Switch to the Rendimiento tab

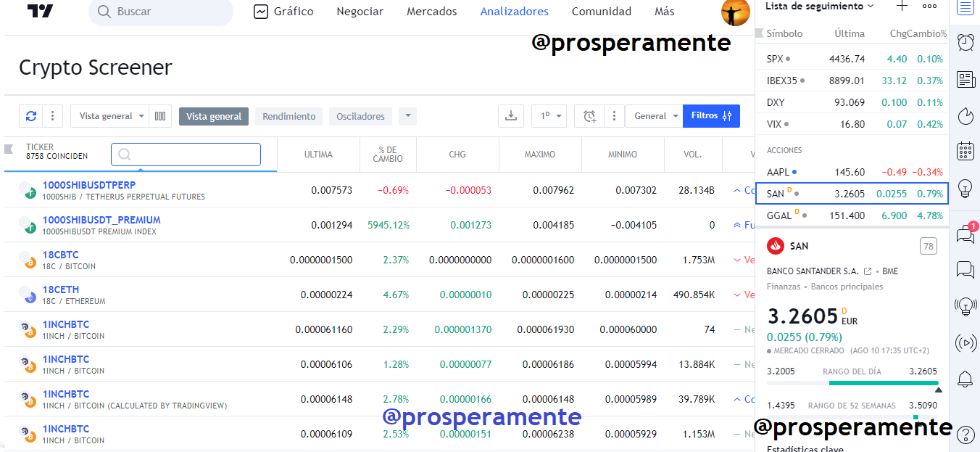point(289,116)
